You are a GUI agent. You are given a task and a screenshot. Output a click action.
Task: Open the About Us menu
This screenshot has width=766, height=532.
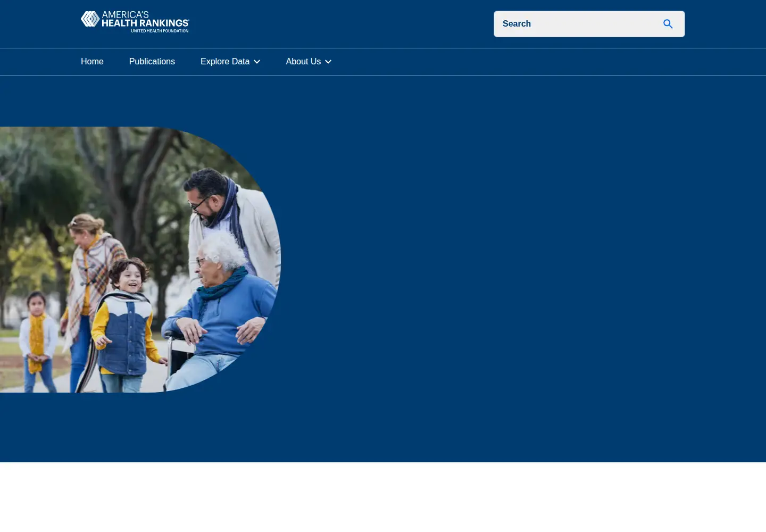coord(309,62)
